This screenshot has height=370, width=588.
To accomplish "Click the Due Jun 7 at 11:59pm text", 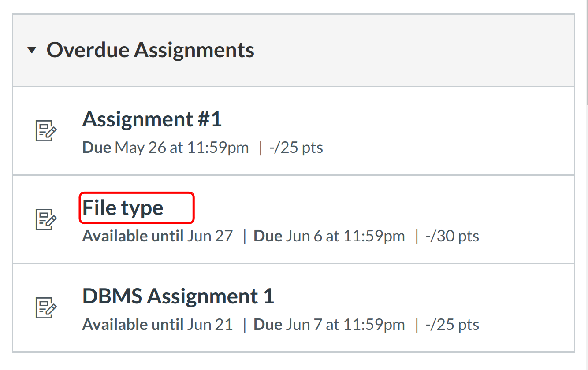I will point(329,325).
